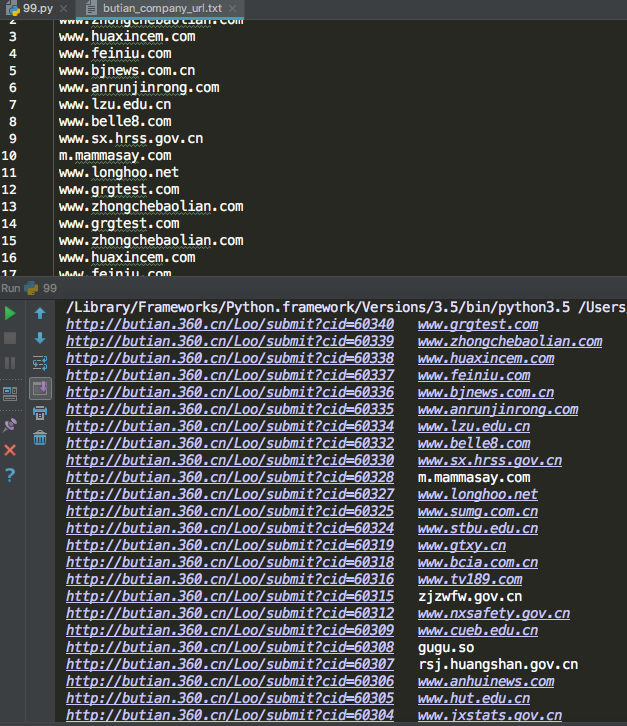Viewport: 627px width, 726px height.
Task: Open www.gtxy.cn link in console
Action: pyautogui.click(x=462, y=545)
